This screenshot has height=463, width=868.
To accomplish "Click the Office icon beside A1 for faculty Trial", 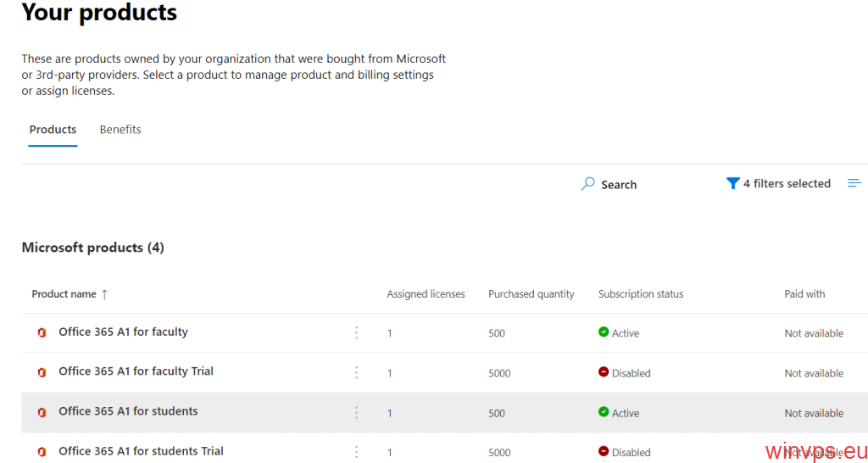I will [42, 372].
